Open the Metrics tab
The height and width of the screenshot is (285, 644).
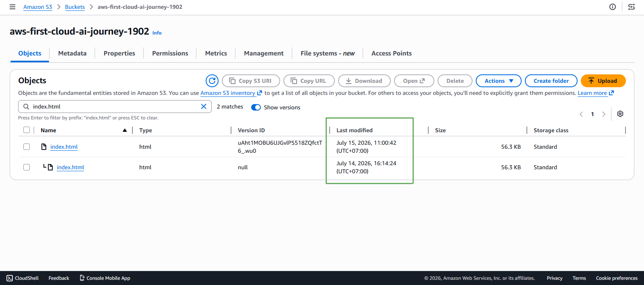coord(216,53)
